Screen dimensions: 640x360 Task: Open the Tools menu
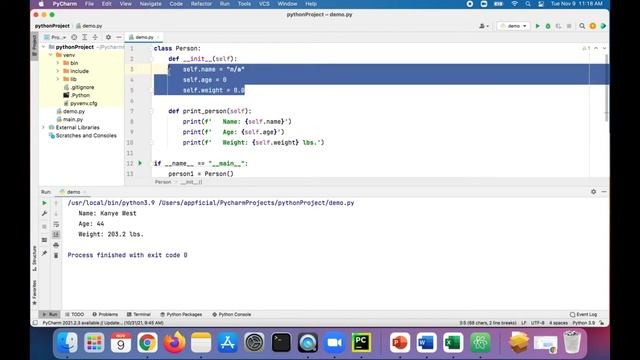tap(244, 4)
